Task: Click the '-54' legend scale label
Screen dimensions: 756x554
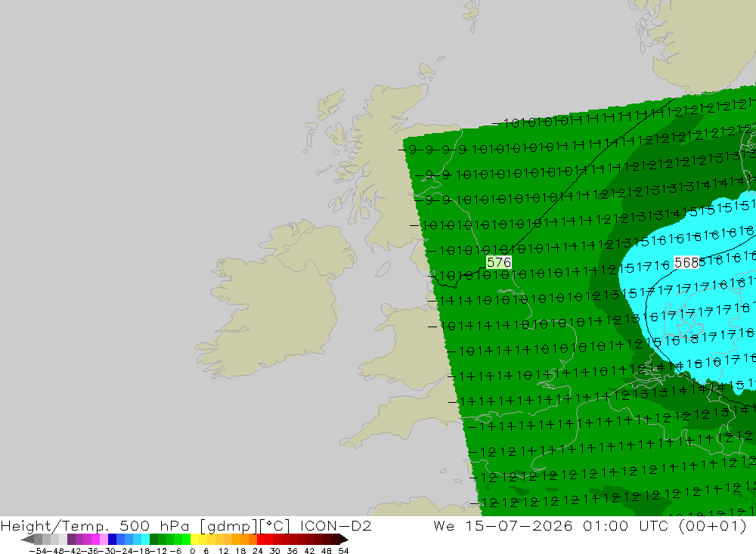Action: pyautogui.click(x=38, y=551)
